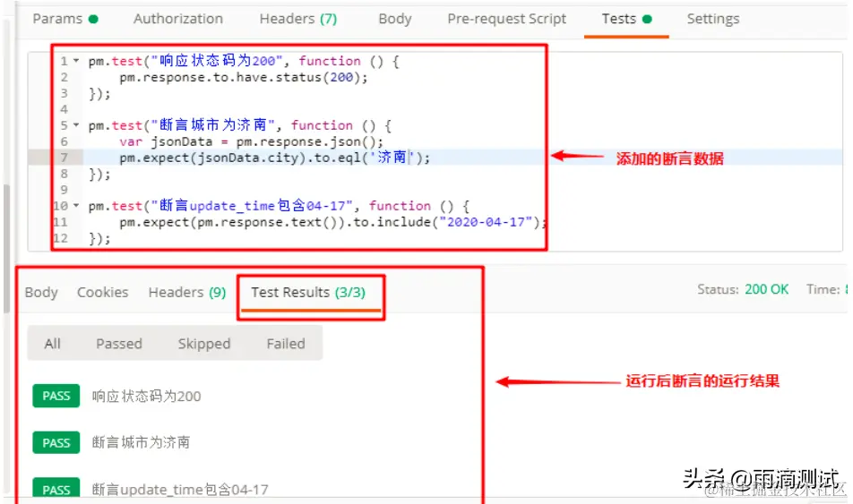Collapse the code fold at line 1

[76, 61]
